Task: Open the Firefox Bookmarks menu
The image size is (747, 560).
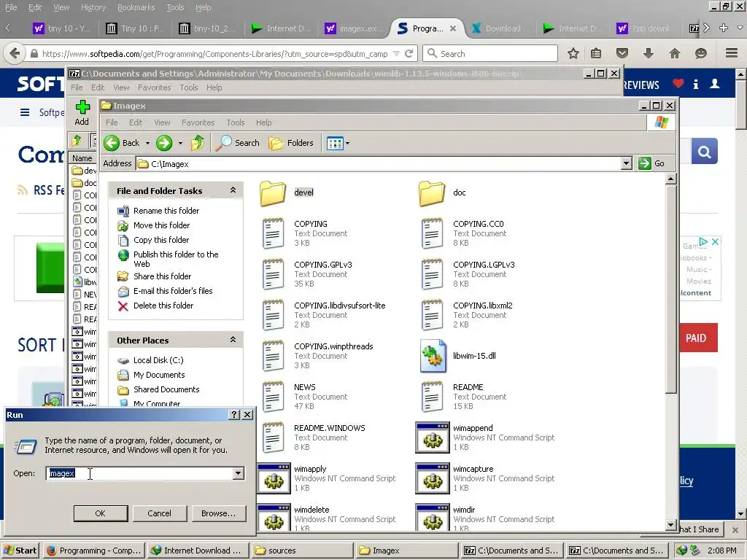Action: (x=136, y=7)
